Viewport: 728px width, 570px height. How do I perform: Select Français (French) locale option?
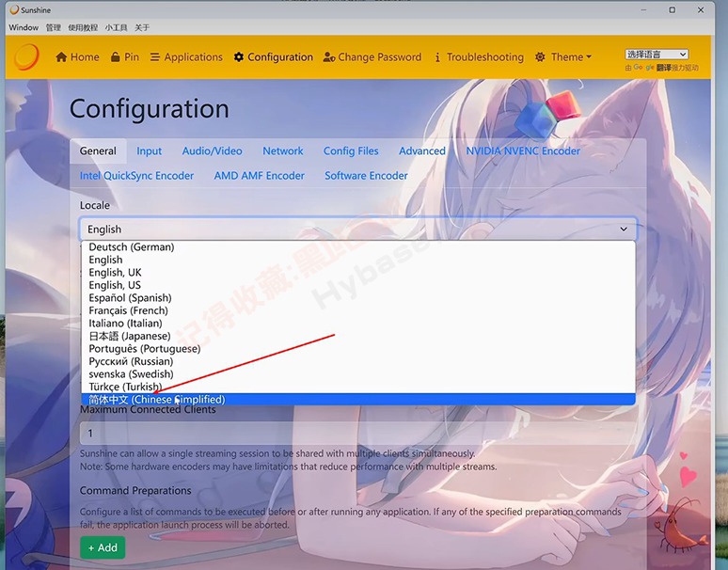click(x=358, y=310)
